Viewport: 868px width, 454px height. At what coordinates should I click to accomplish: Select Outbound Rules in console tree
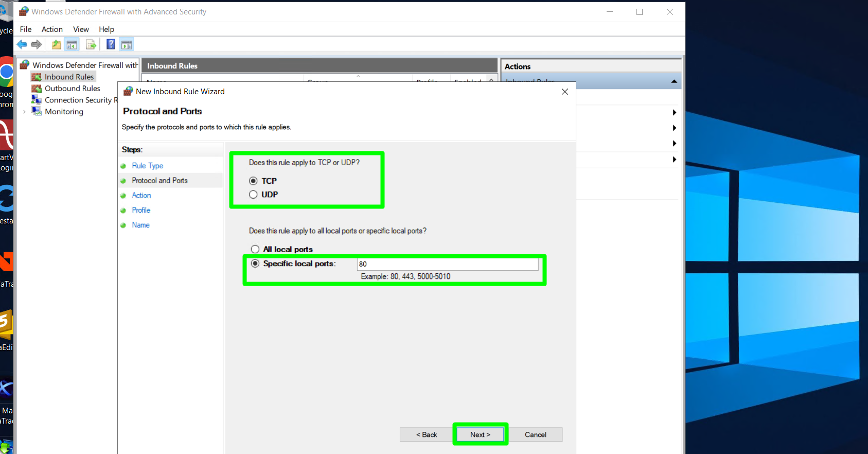(x=72, y=89)
